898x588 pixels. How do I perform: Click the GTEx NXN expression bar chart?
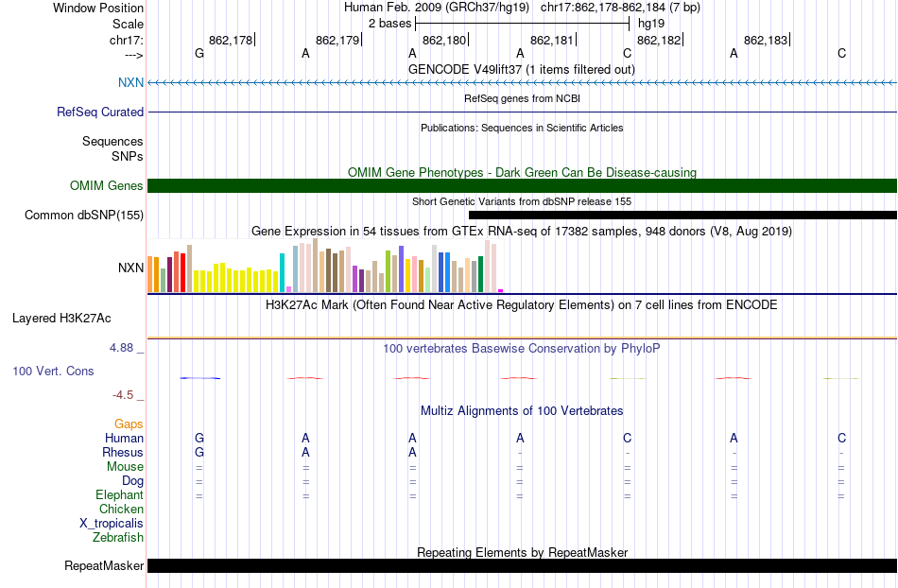click(x=325, y=266)
